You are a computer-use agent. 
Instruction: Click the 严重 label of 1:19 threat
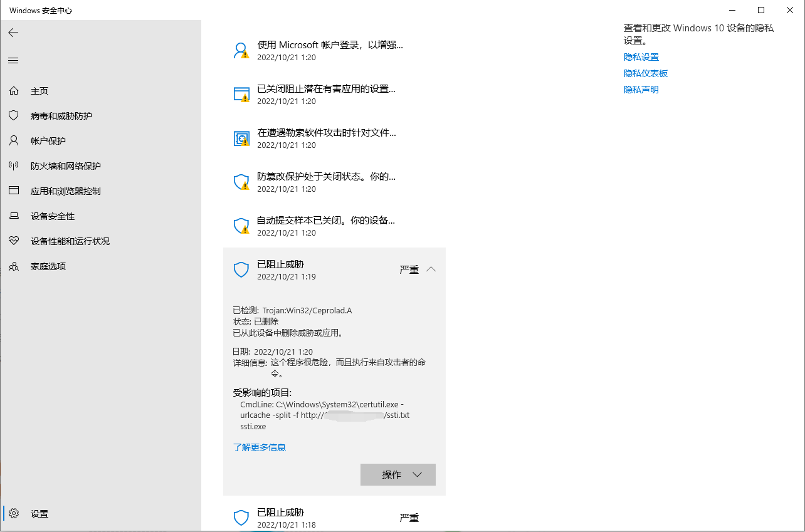[x=409, y=270]
